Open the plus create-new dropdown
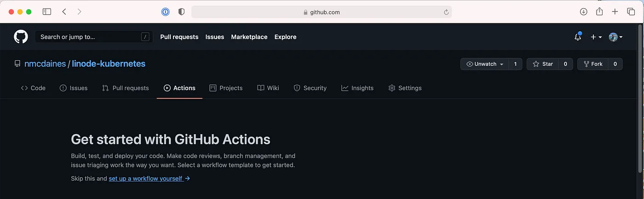The image size is (644, 199). coord(596,37)
